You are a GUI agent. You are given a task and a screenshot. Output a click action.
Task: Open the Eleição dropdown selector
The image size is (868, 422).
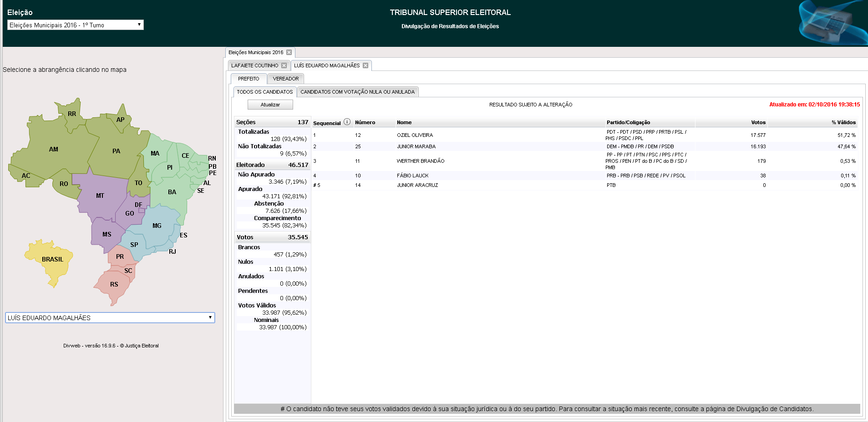coord(76,25)
